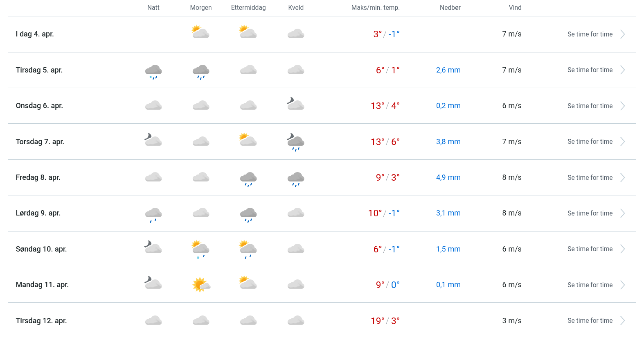Click Friday 8 April afternoon rain icon

point(248,179)
